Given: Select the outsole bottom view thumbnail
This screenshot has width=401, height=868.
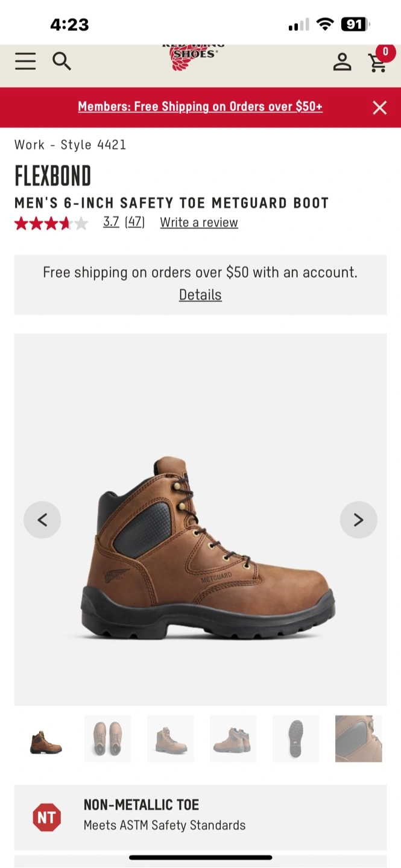Looking at the screenshot, I should pyautogui.click(x=296, y=739).
